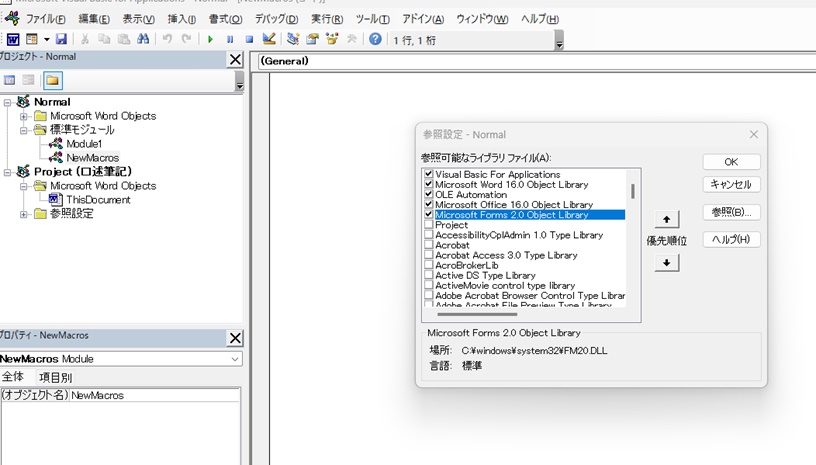The width and height of the screenshot is (816, 465).
Task: Uncheck Microsoft Forms 2.0 Object Library
Action: pos(429,214)
